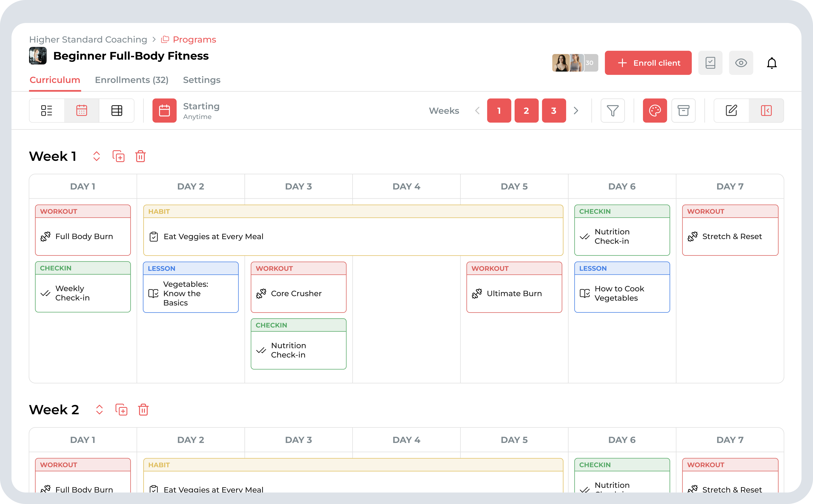813x504 pixels.
Task: Jump to week 1
Action: (499, 110)
